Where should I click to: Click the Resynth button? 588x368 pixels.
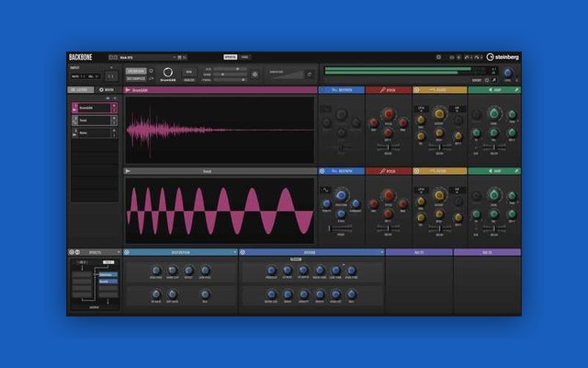click(x=136, y=71)
